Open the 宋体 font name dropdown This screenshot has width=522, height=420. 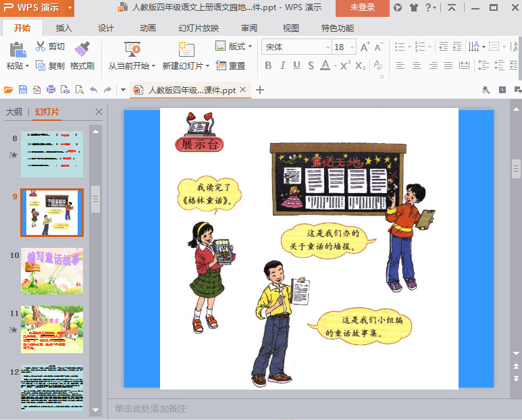(328, 47)
